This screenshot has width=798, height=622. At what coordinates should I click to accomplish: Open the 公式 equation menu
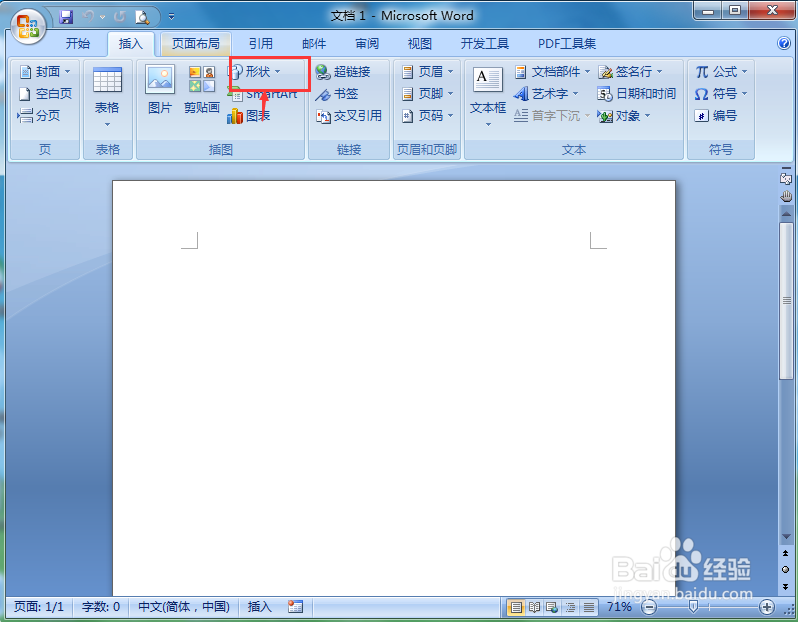(x=721, y=72)
